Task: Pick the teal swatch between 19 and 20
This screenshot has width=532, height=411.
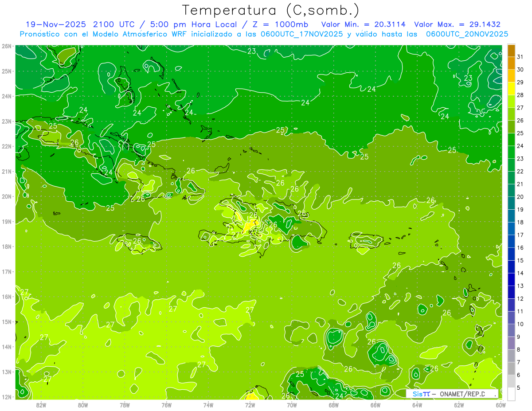Action: tap(511, 203)
